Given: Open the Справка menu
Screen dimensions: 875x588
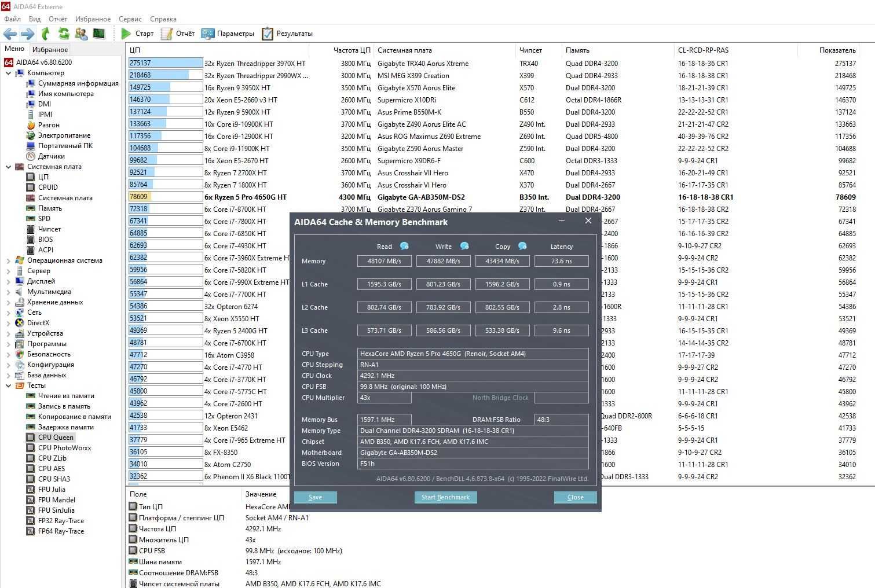Looking at the screenshot, I should coord(163,19).
